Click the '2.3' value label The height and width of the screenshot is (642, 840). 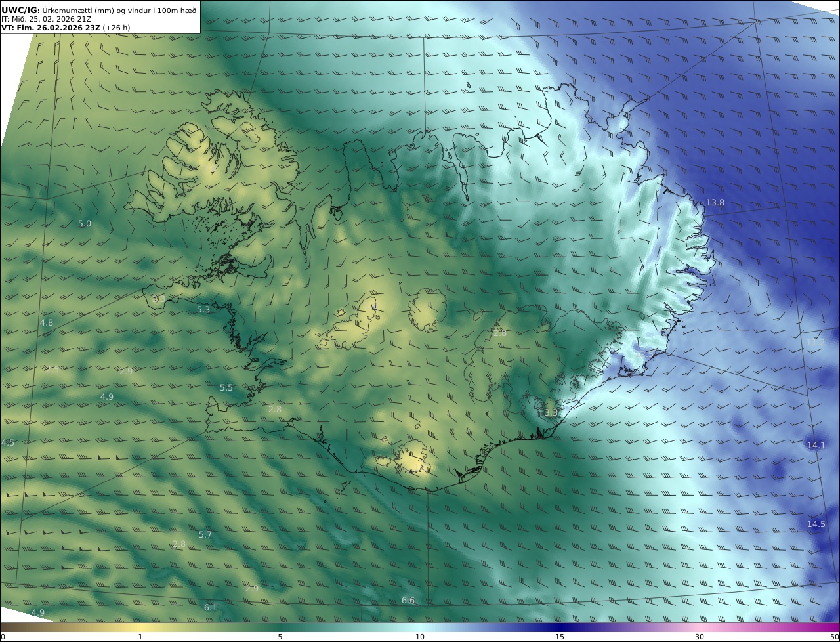point(159,299)
